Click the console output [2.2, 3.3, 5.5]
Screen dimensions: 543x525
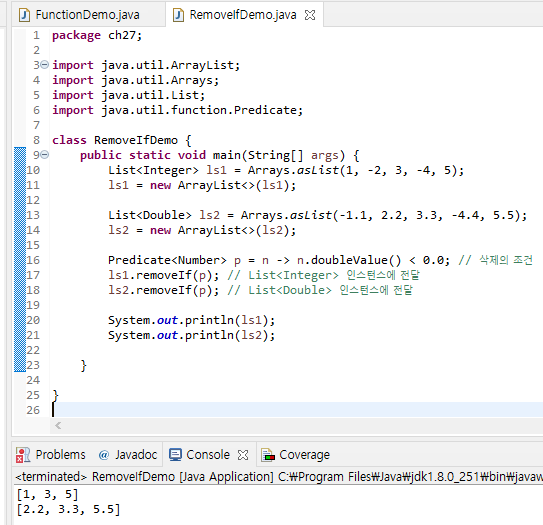[x=69, y=509]
